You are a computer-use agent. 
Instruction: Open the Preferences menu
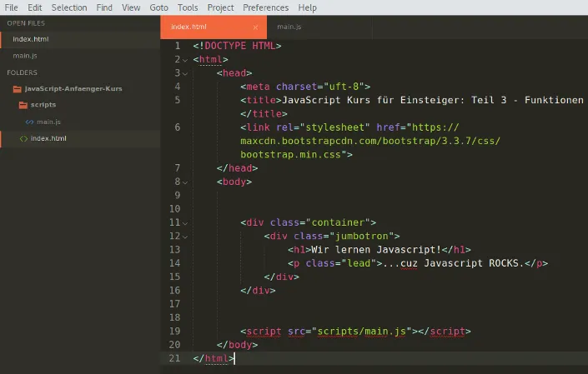pyautogui.click(x=266, y=7)
